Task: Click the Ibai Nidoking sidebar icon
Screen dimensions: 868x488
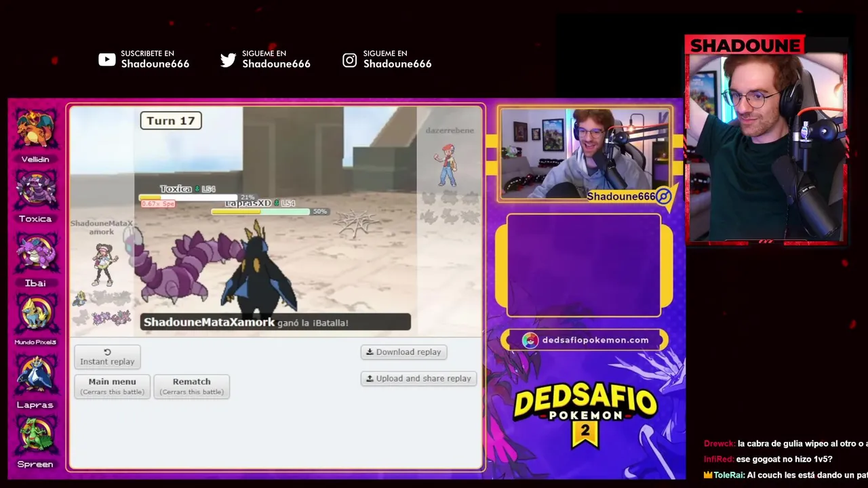Action: (35, 253)
